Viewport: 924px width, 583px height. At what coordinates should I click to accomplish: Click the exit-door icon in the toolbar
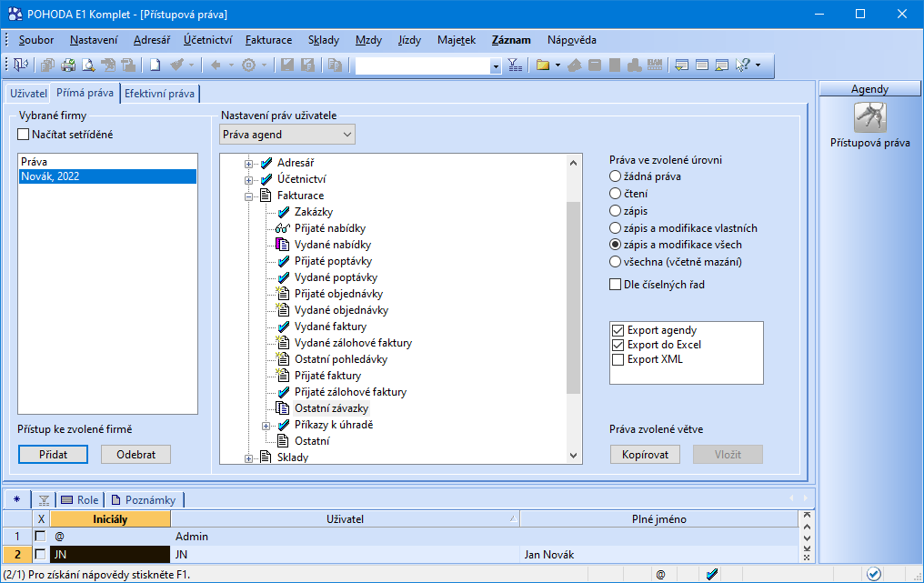click(21, 65)
